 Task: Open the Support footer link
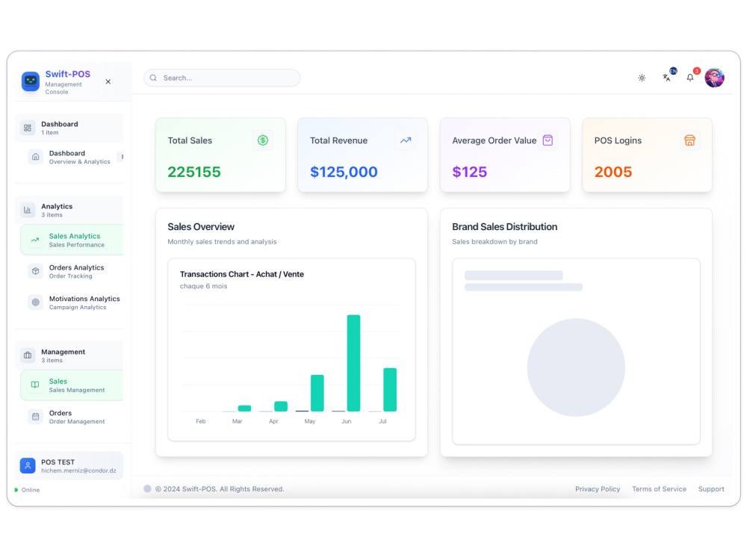tap(711, 489)
